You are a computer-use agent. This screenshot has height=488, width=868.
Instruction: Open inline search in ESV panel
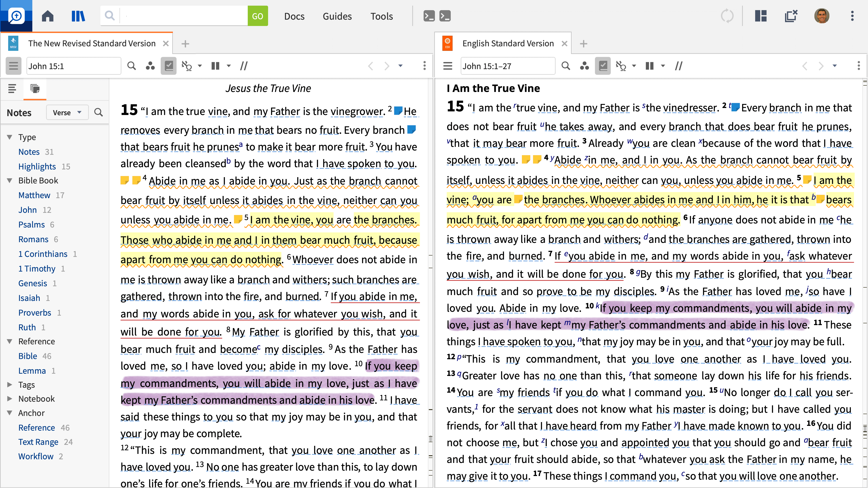[x=565, y=66]
